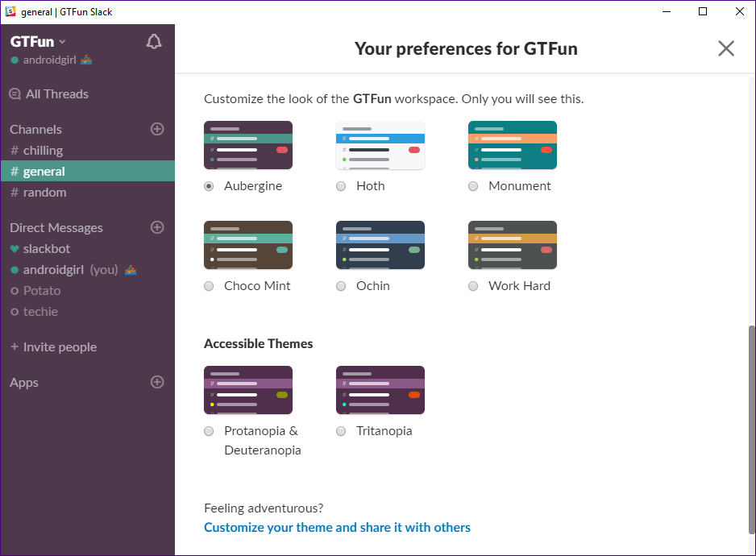Minimize the Slack window

pos(667,11)
